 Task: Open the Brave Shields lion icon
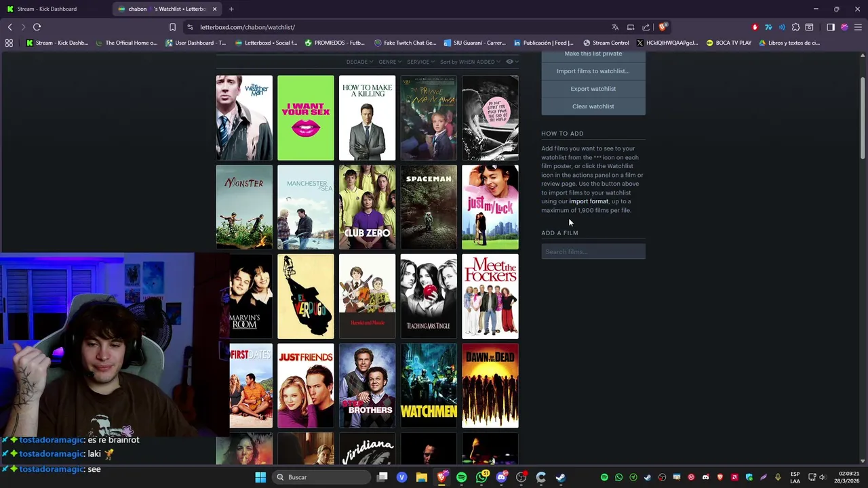pos(663,27)
